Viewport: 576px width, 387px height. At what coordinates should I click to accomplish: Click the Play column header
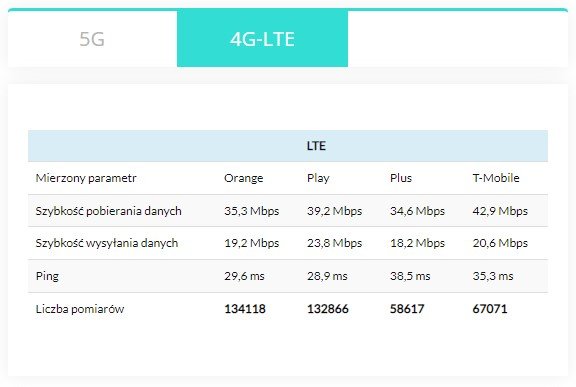(318, 178)
